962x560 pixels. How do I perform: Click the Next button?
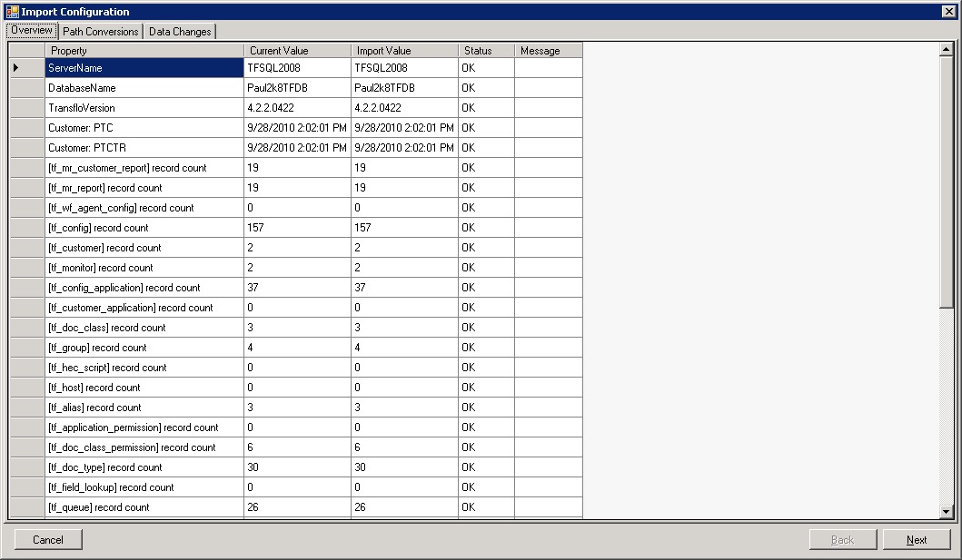point(917,539)
